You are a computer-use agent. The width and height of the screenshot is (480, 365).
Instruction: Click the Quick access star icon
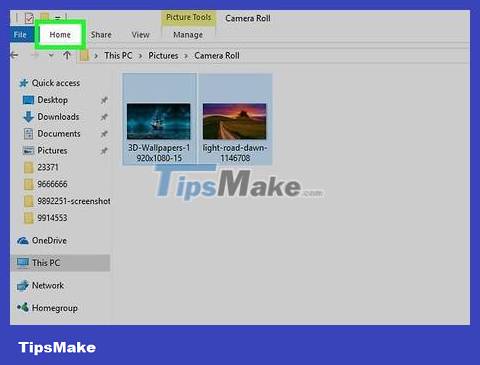pos(23,83)
